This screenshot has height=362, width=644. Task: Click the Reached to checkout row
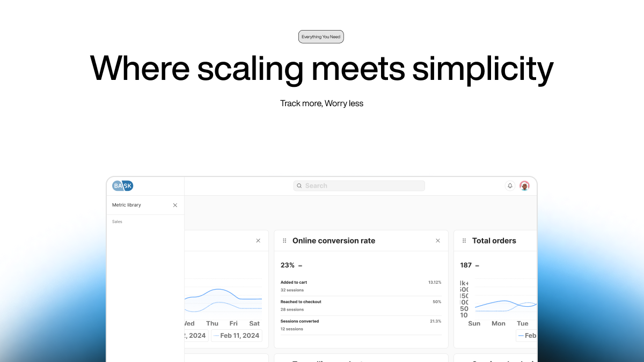pos(361,306)
